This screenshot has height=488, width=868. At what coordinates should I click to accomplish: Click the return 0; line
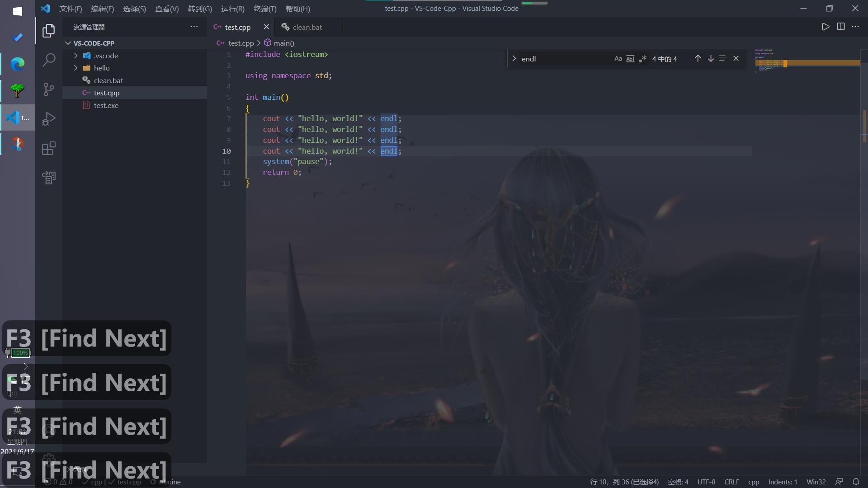pyautogui.click(x=282, y=172)
